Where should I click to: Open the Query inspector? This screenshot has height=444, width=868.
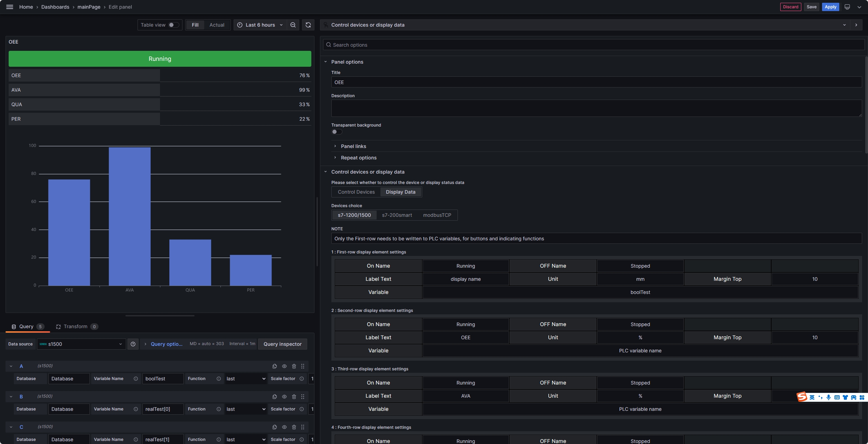pos(282,344)
